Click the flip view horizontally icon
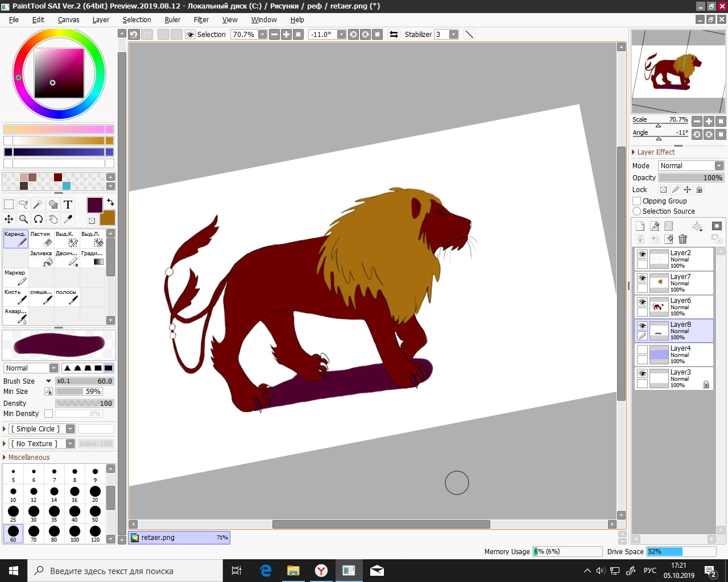Viewport: 728px width, 582px height. pos(394,35)
